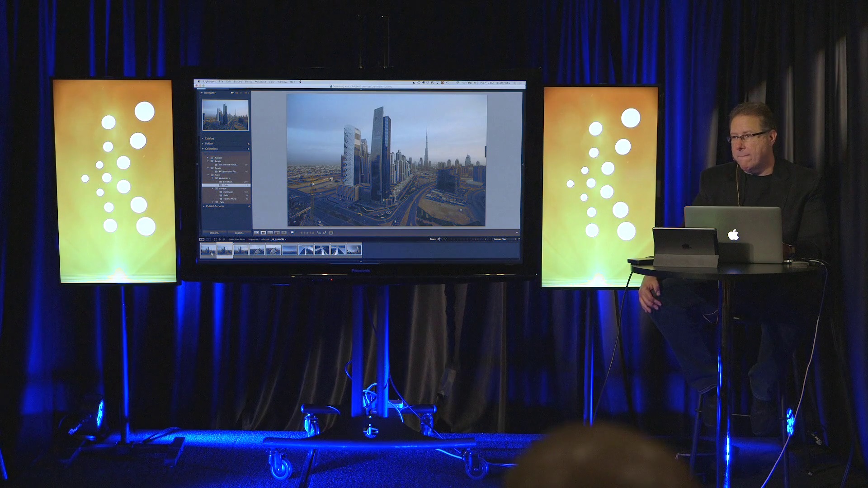
Task: Click Scott Kelby user name in menu bar
Action: click(x=503, y=83)
